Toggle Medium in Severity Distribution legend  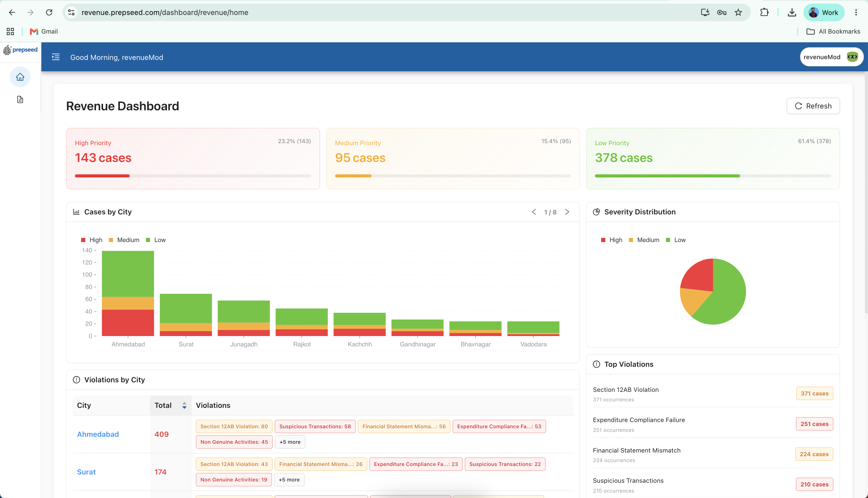(x=644, y=240)
